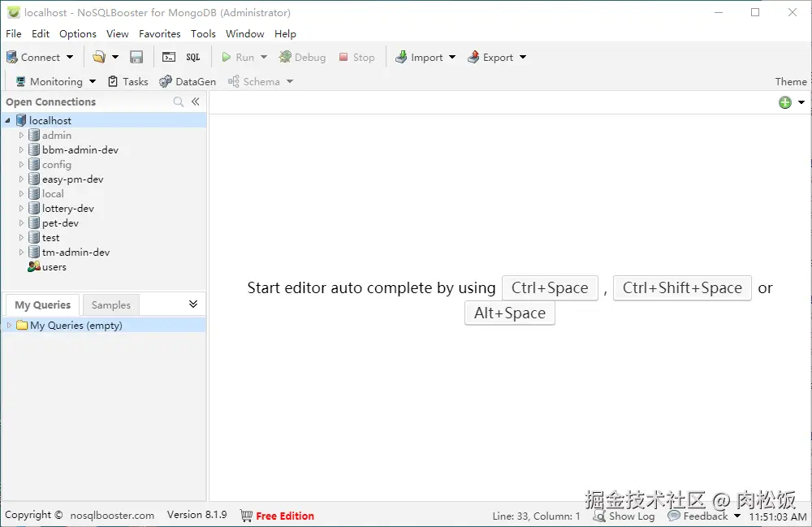Select the config database row
The height and width of the screenshot is (527, 812).
click(x=104, y=164)
